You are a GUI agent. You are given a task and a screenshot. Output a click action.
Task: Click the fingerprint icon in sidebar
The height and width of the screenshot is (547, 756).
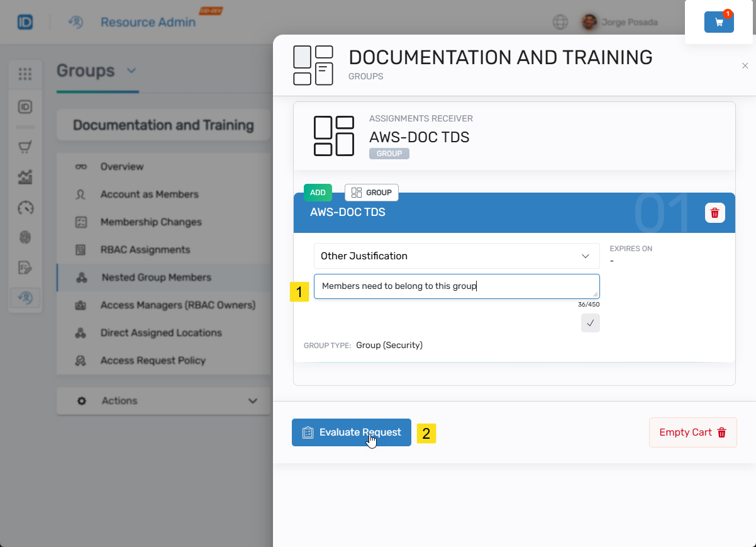25,237
